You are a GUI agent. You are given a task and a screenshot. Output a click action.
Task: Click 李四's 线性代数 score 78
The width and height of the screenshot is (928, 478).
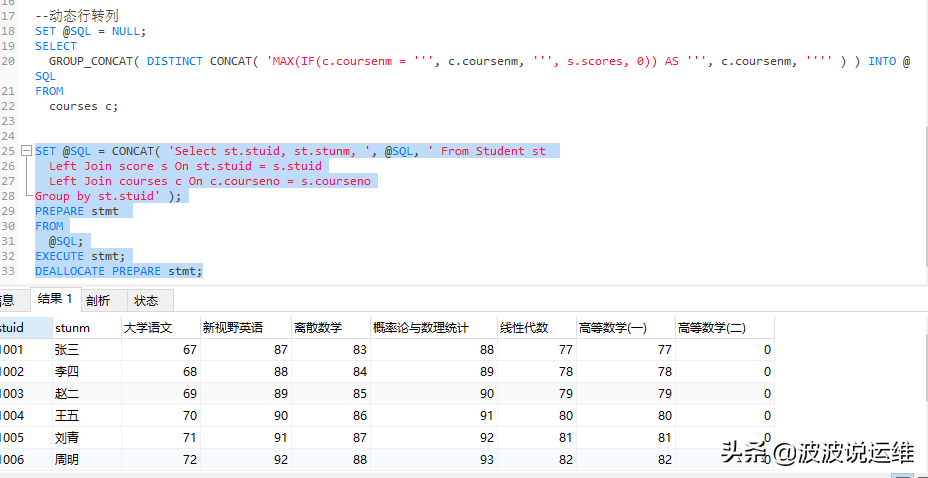(537, 372)
